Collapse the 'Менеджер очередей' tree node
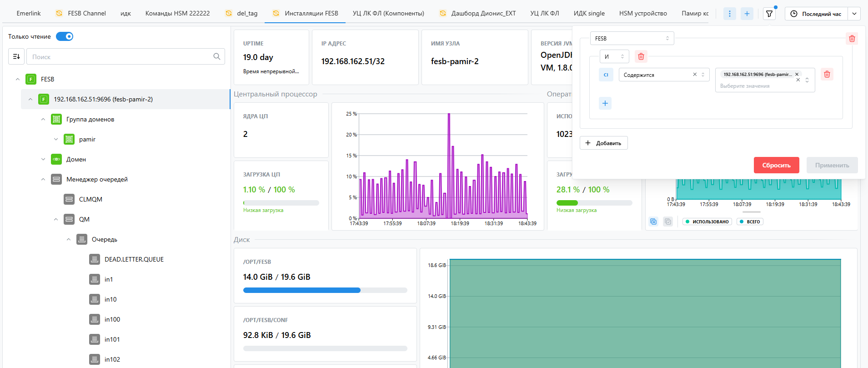868x368 pixels. (43, 179)
